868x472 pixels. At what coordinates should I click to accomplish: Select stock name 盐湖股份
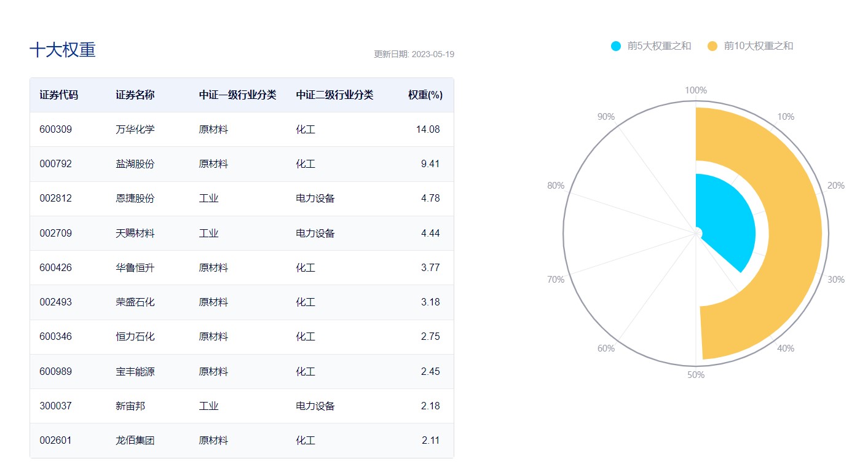tap(135, 164)
